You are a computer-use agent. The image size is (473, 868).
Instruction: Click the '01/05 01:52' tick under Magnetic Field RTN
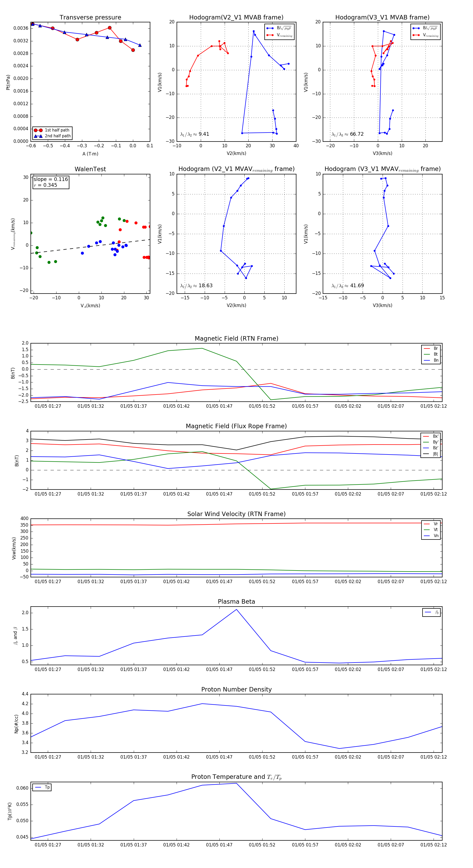pyautogui.click(x=262, y=406)
